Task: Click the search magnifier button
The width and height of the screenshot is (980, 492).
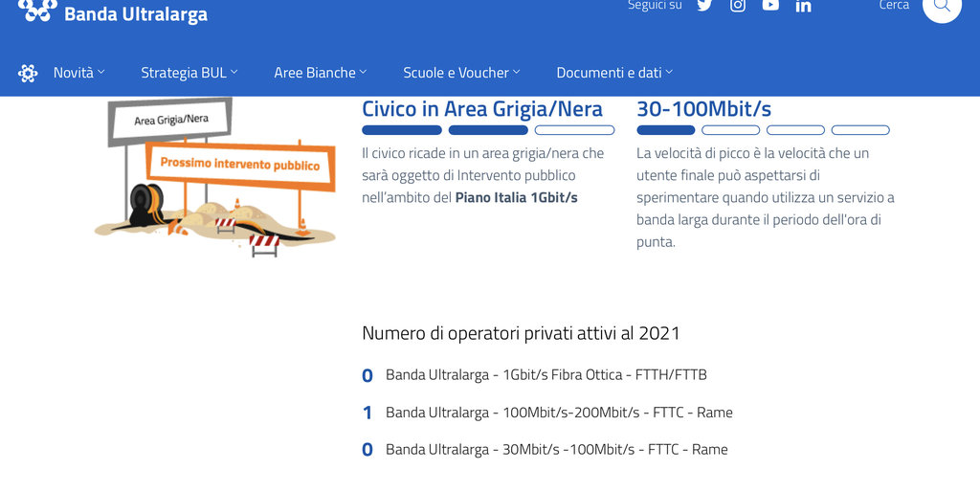Action: pyautogui.click(x=942, y=8)
